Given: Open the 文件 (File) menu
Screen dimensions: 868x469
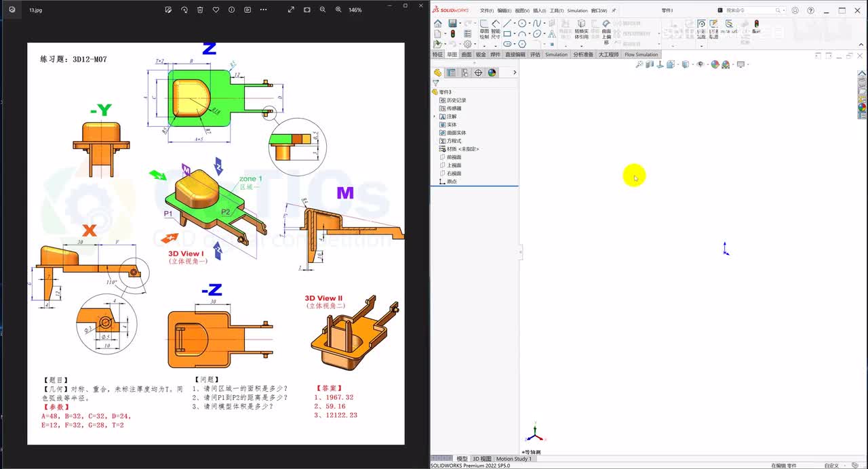Looking at the screenshot, I should 487,11.
